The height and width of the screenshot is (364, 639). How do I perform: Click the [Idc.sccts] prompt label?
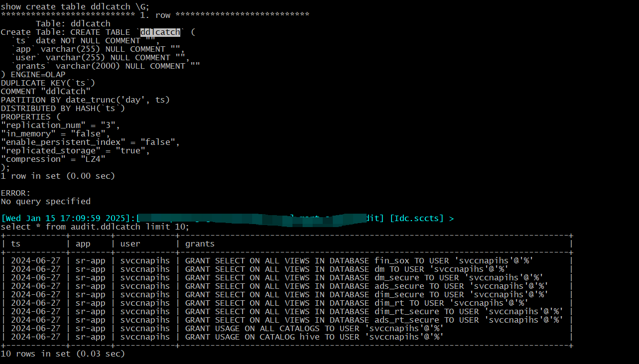click(x=417, y=218)
